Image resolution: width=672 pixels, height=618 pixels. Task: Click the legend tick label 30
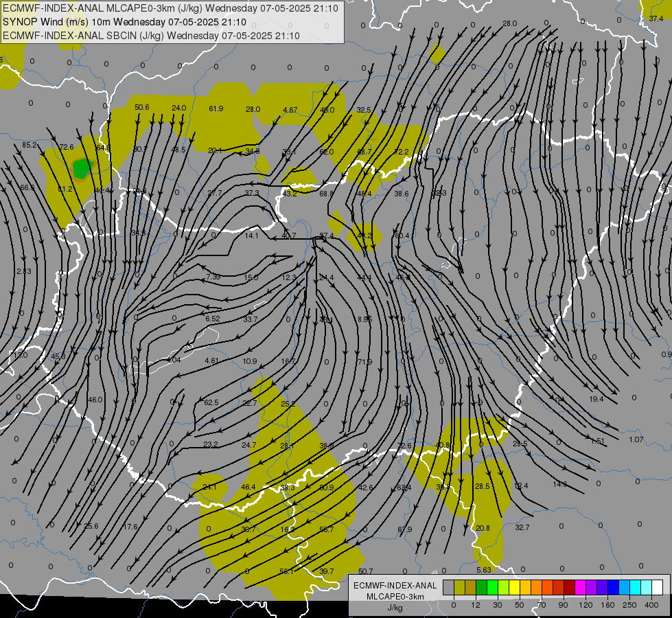pyautogui.click(x=497, y=605)
